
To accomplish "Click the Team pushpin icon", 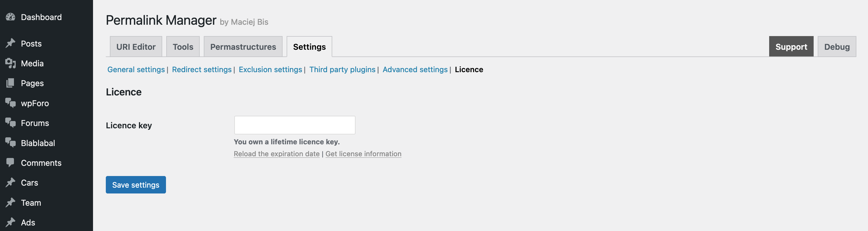I will [10, 202].
